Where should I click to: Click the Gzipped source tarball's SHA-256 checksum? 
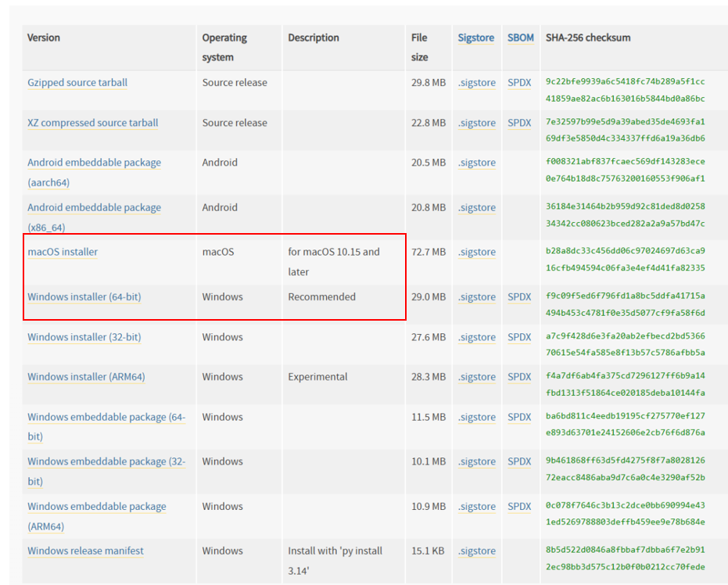pyautogui.click(x=626, y=90)
